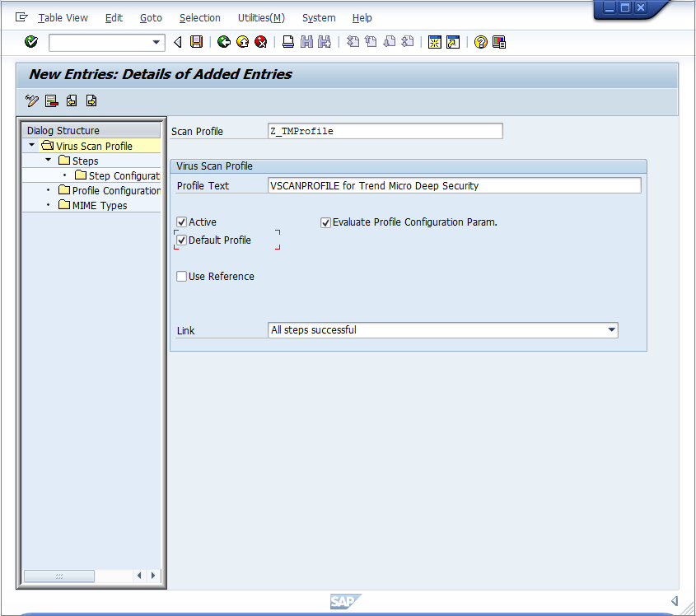Image resolution: width=696 pixels, height=616 pixels.
Task: Uncheck the Active checkbox
Action: 182,222
